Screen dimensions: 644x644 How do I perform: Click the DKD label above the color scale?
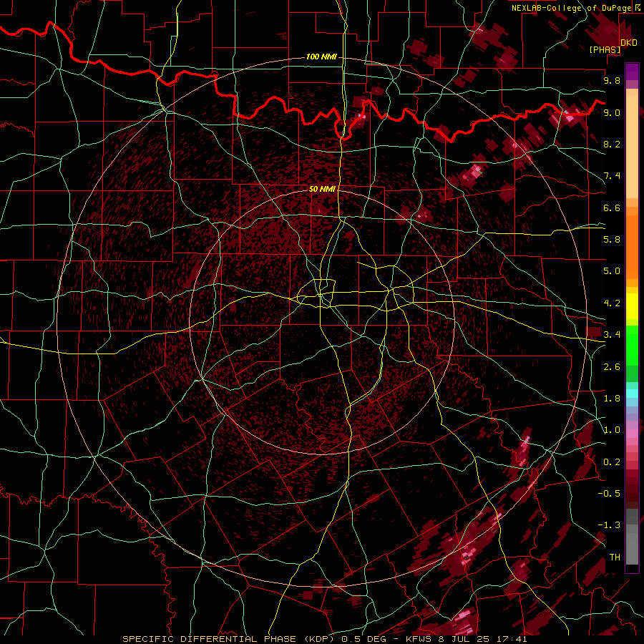(629, 43)
